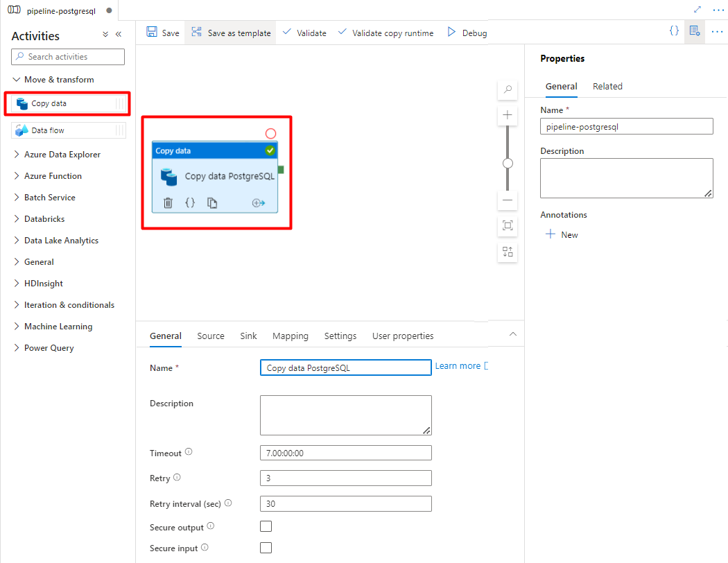
Task: Select the pipeline-postgresql editor tab
Action: point(60,10)
